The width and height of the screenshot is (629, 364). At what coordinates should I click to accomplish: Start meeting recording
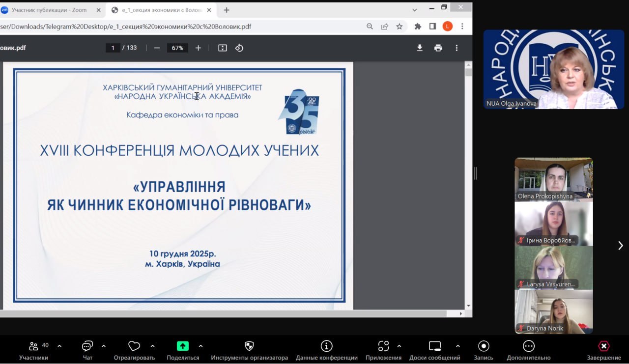(484, 346)
